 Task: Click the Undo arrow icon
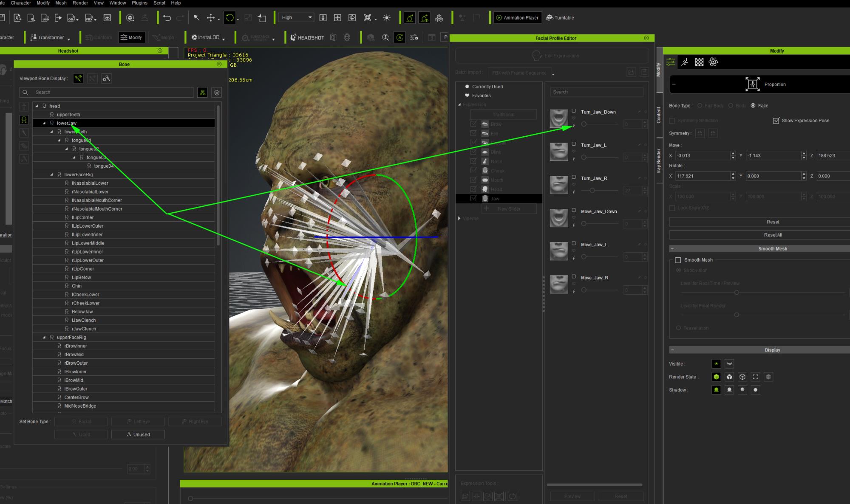[x=167, y=18]
